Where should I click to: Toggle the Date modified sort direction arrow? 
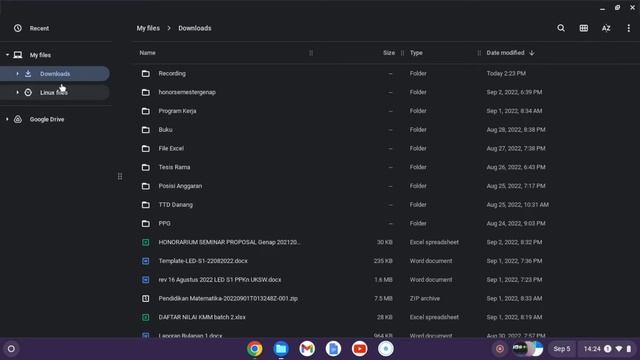531,53
